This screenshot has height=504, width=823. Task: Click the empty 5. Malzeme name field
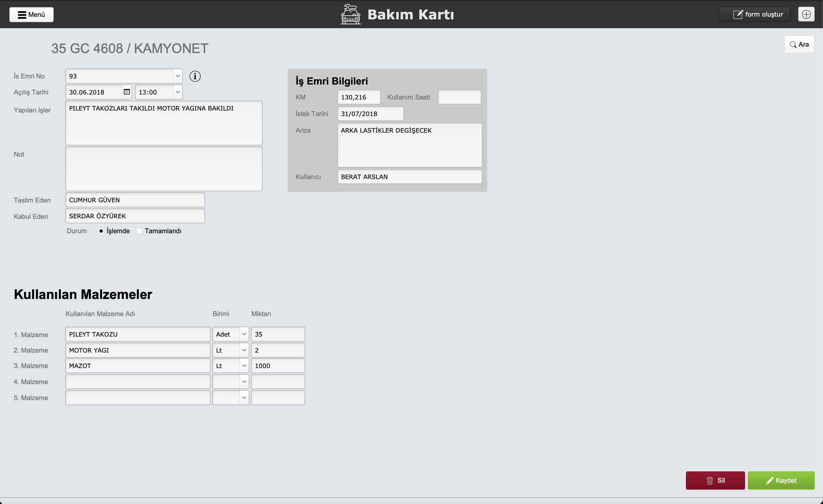pos(138,397)
